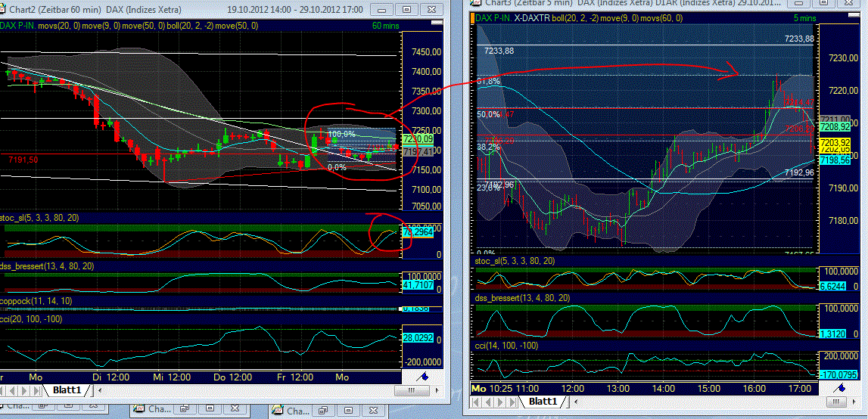868x419 pixels.
Task: Click the 100,0% retracement label in Chart2
Action: click(342, 134)
